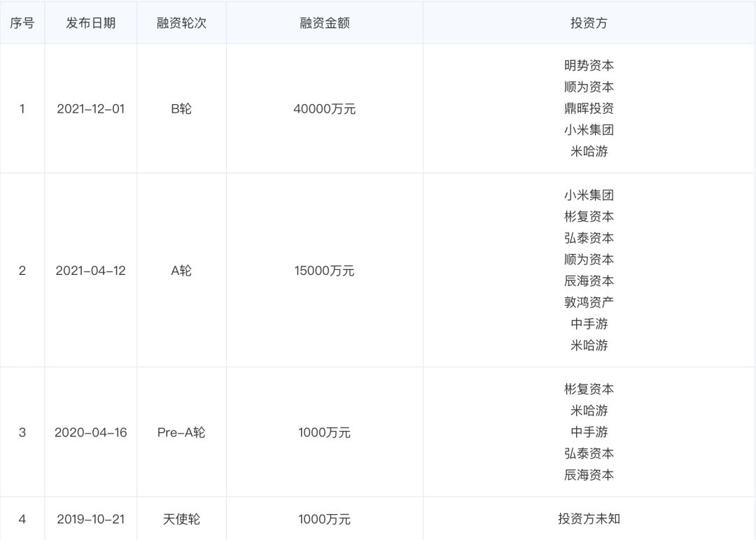Viewport: 756px width, 540px height.
Task: Click the 融资金额 column header
Action: point(325,22)
